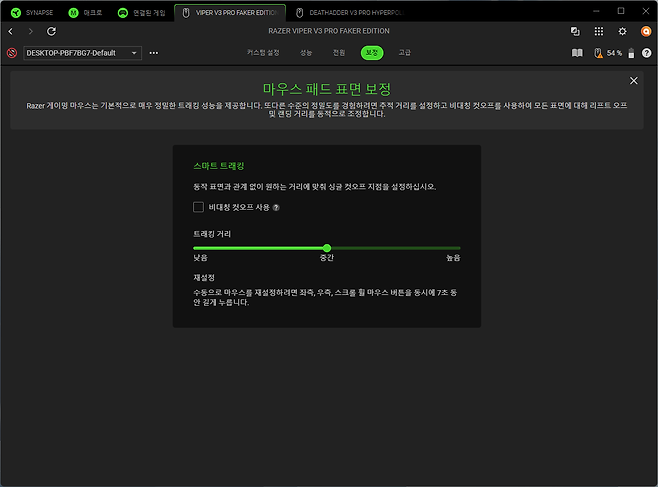Open the profile options three-dot menu
The image size is (658, 487).
[x=153, y=52]
